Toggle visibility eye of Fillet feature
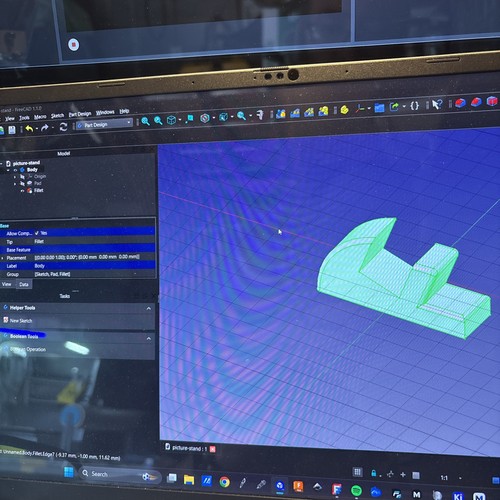This screenshot has width=500, height=500. click(23, 191)
